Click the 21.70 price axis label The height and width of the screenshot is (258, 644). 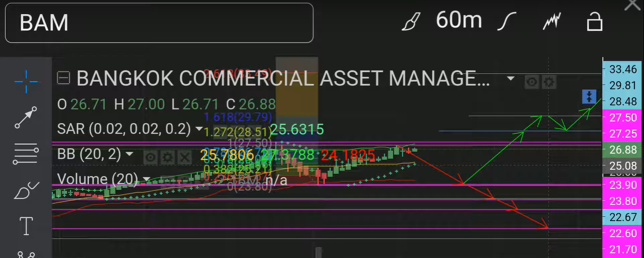pyautogui.click(x=623, y=250)
